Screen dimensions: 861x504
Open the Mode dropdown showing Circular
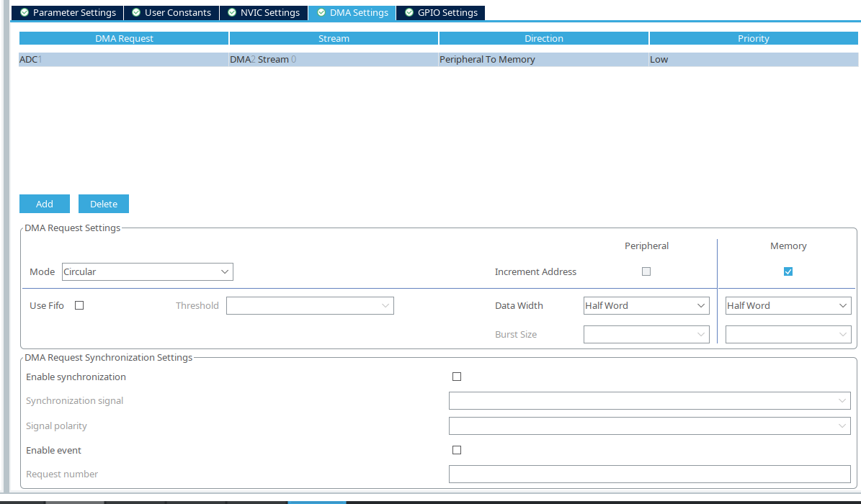tap(147, 271)
